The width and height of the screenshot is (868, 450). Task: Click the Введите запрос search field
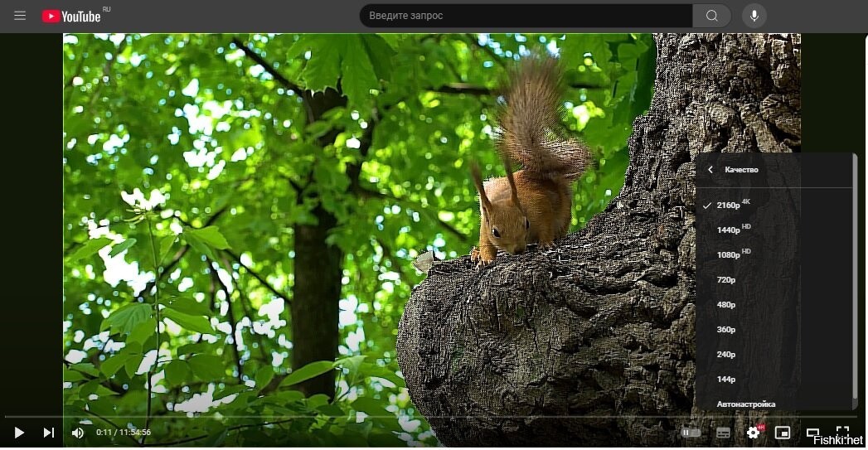tap(526, 16)
